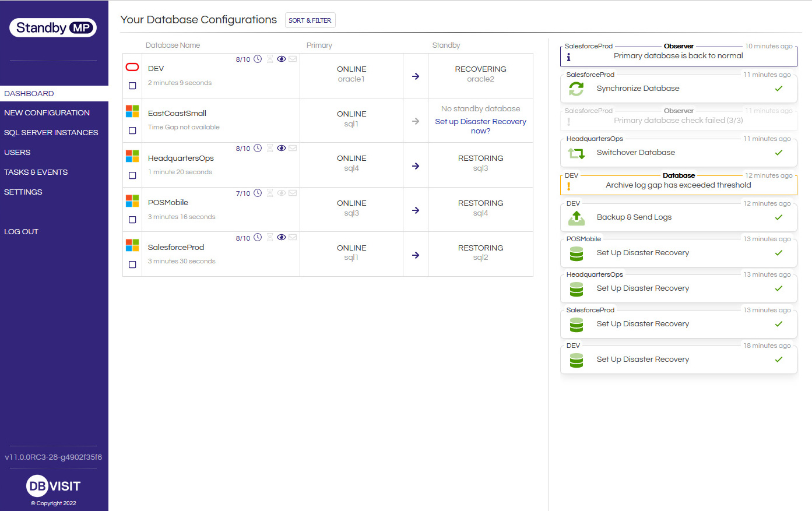Click the clock icon on DEV row
The height and width of the screenshot is (511, 812).
point(258,59)
